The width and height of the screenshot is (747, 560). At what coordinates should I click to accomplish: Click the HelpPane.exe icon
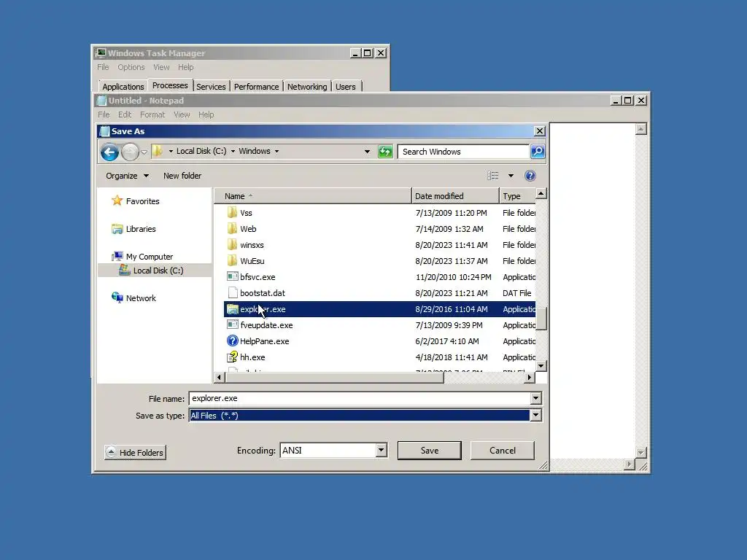point(232,341)
